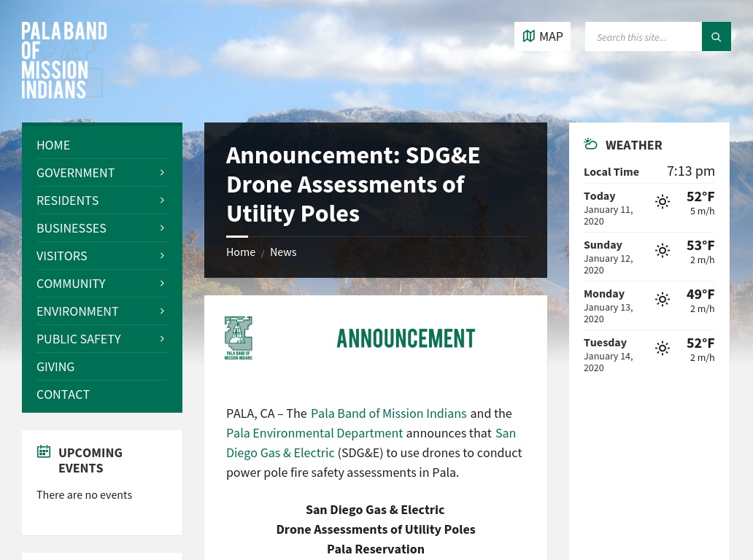This screenshot has height=560, width=753.
Task: Click Tuesday's temperature 52°F
Action: point(700,343)
